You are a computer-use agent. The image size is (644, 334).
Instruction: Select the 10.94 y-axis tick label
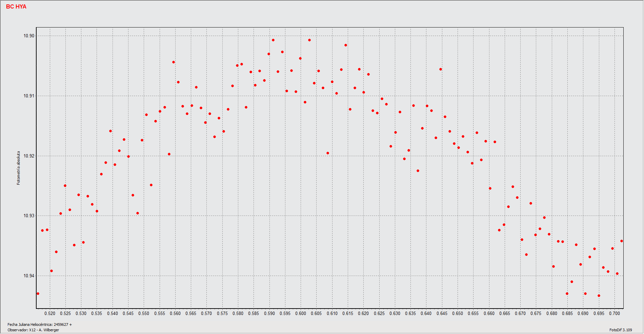pyautogui.click(x=28, y=276)
